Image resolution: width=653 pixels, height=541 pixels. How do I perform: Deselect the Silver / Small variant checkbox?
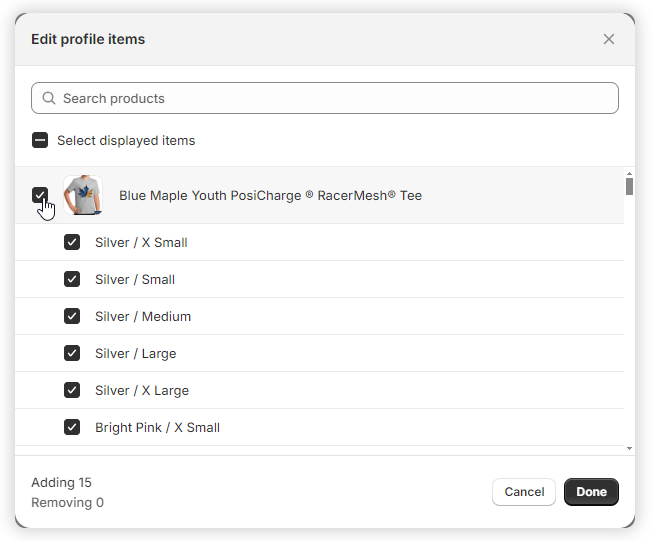coord(72,280)
